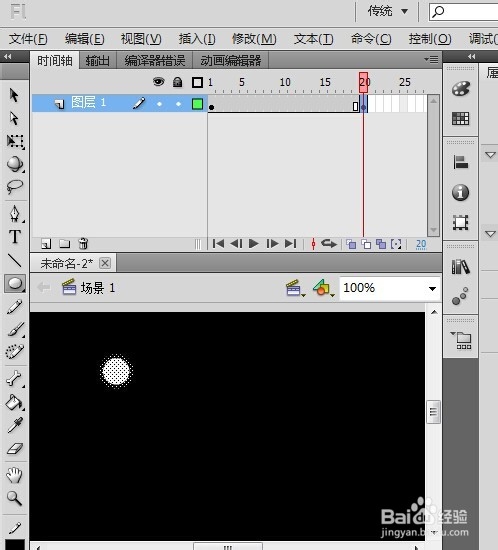Viewport: 498px width, 550px height.
Task: Toggle Onion Skin Outlines button
Action: (366, 244)
